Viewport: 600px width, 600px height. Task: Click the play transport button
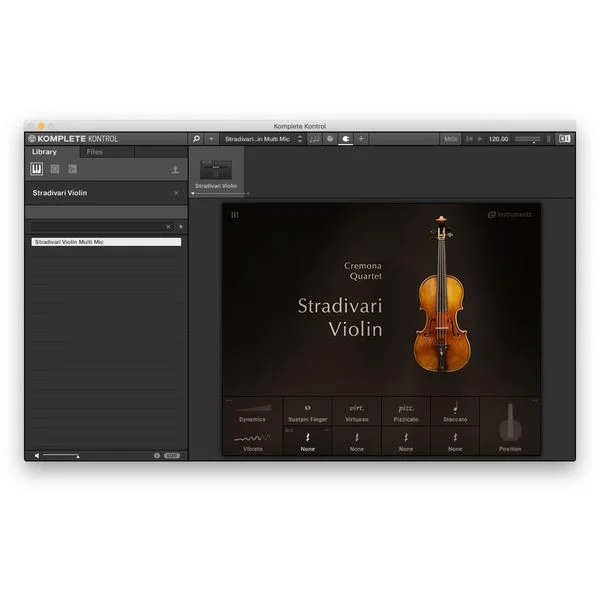click(480, 139)
